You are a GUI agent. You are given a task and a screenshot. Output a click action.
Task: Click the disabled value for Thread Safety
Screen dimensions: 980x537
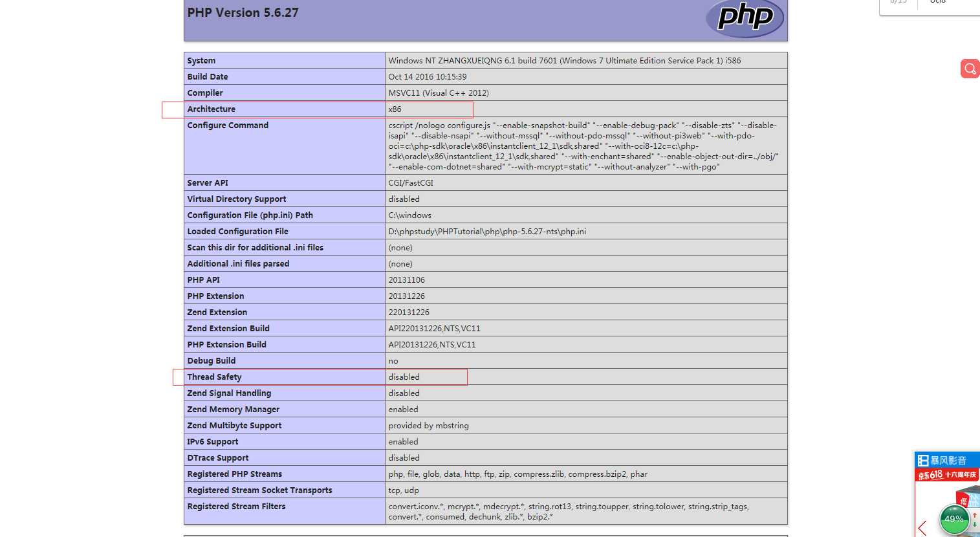[x=404, y=377]
